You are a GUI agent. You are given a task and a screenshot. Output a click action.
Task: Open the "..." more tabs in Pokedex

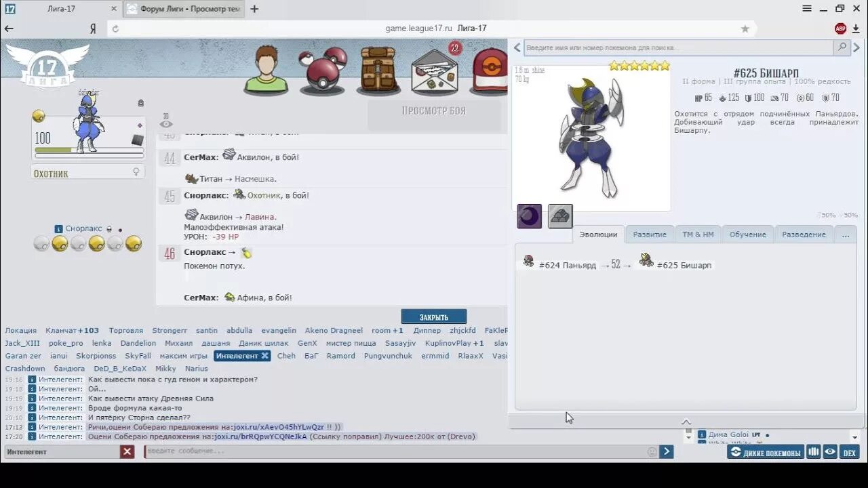pos(845,235)
